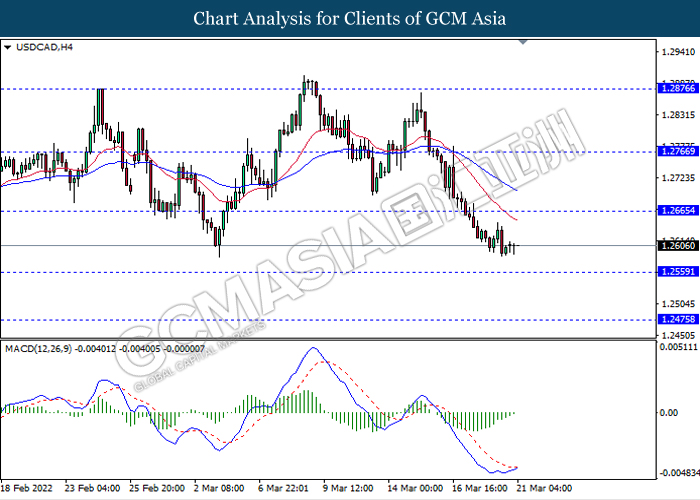Click the 1.27235 axis price value

pos(678,178)
